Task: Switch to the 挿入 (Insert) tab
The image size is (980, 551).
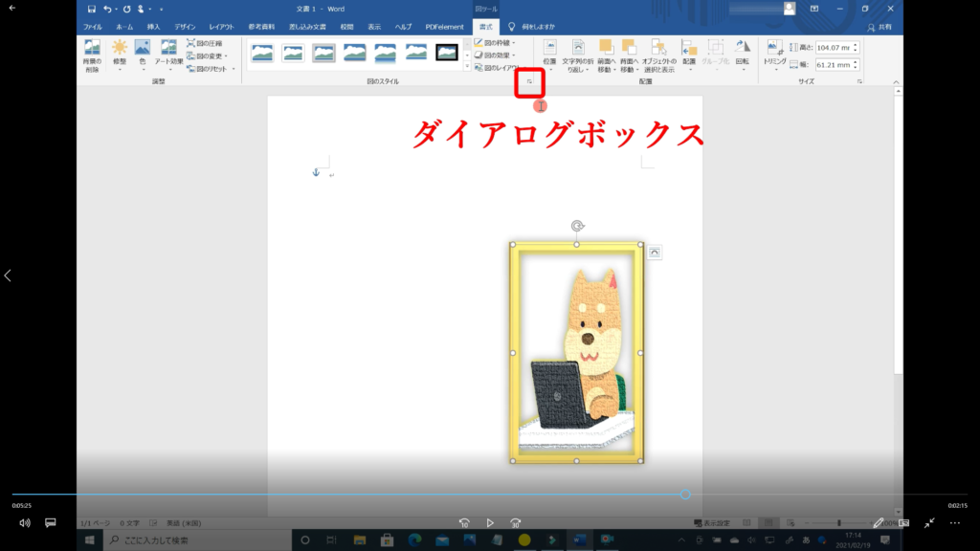Action: click(x=153, y=27)
